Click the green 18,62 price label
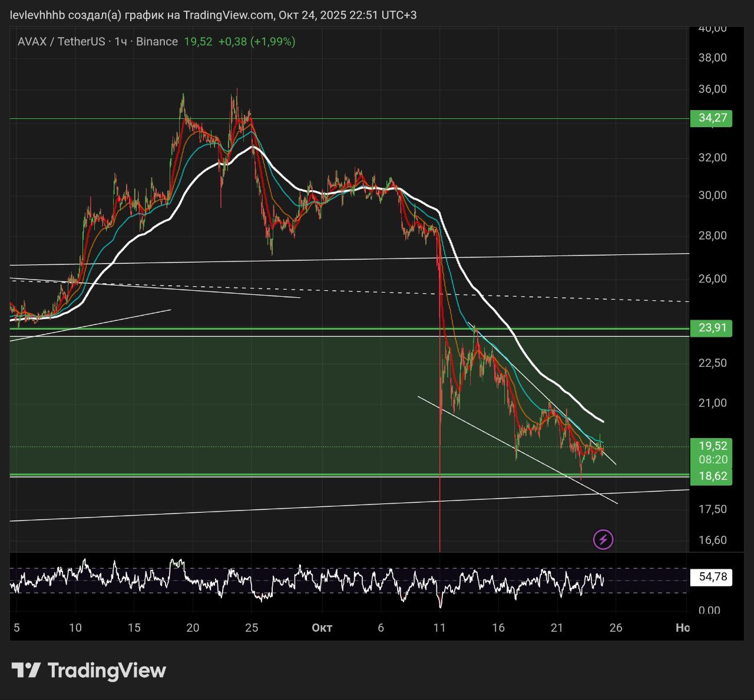The width and height of the screenshot is (754, 700). 713,476
